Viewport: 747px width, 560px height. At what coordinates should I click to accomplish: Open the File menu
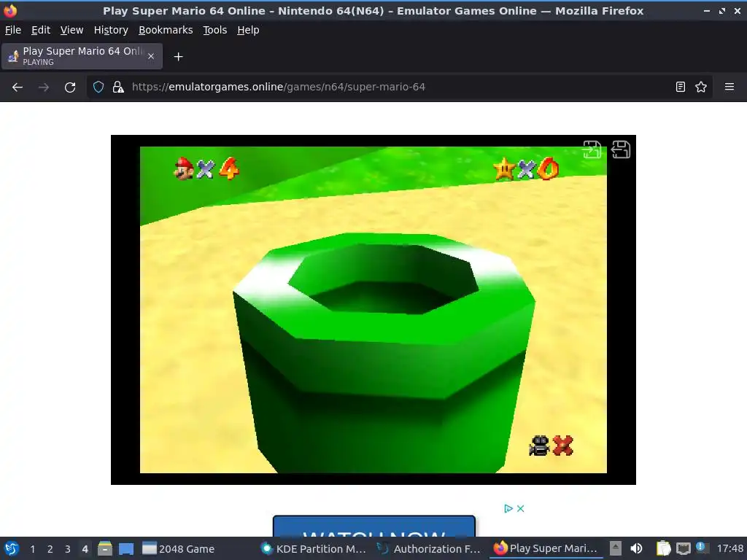point(13,30)
